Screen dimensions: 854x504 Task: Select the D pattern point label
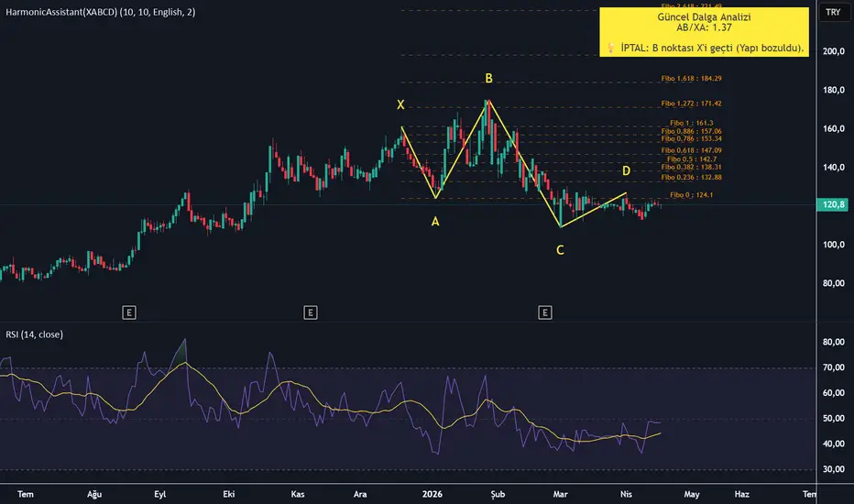click(627, 171)
